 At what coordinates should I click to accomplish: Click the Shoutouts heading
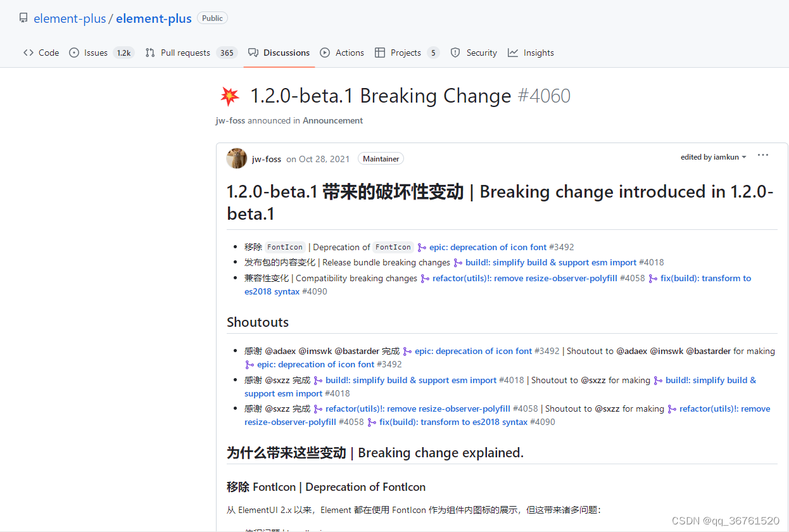pyautogui.click(x=258, y=322)
